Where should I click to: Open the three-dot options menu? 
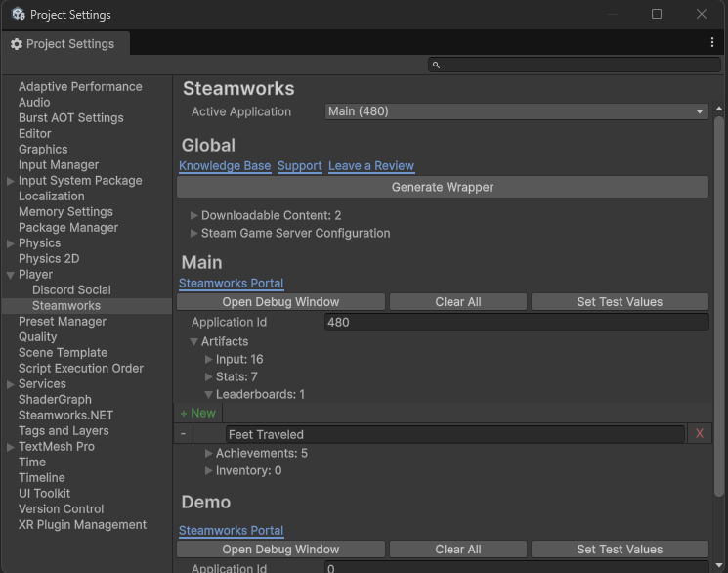(x=711, y=42)
